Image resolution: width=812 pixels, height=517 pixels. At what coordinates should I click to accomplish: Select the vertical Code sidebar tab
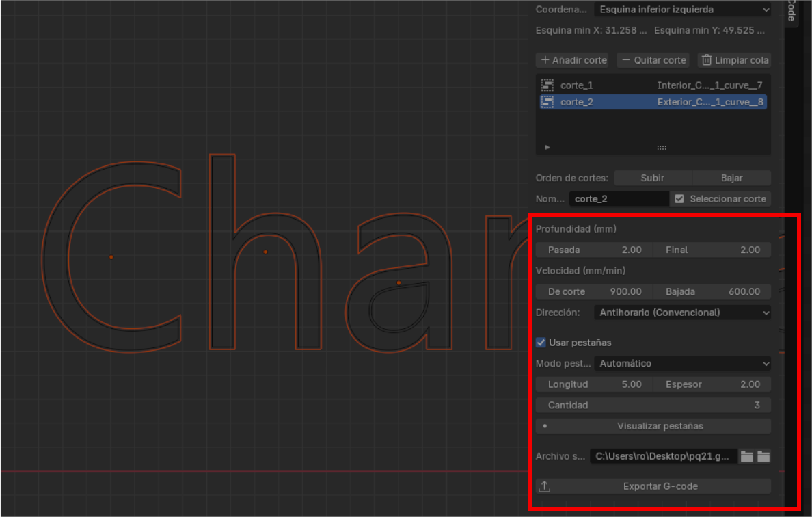tap(791, 11)
